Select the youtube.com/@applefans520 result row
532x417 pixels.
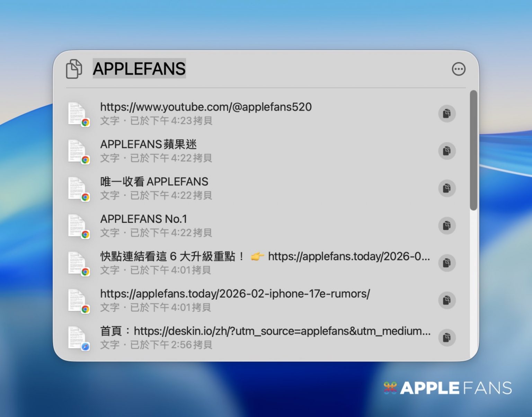pyautogui.click(x=206, y=107)
